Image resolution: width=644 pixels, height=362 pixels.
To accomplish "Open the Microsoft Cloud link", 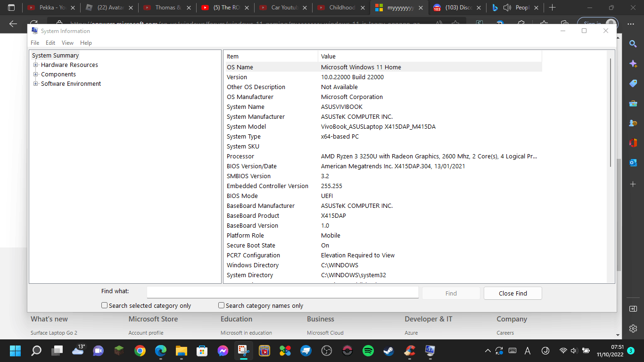I will click(325, 333).
